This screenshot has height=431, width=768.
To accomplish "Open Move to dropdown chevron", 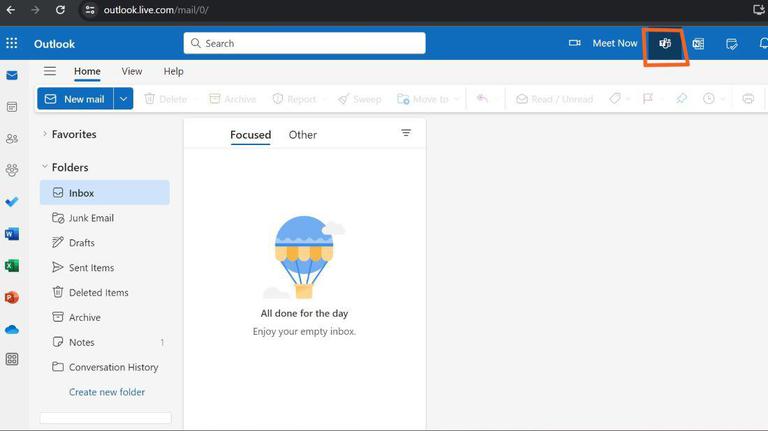I will click(x=456, y=99).
